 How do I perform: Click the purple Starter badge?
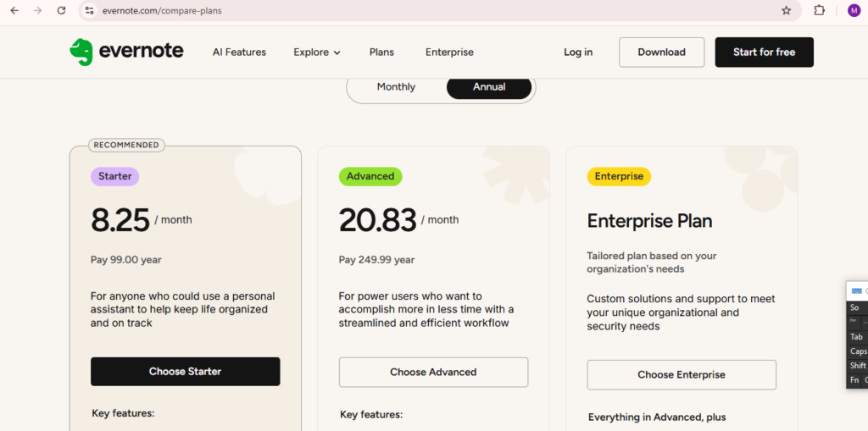tap(114, 176)
